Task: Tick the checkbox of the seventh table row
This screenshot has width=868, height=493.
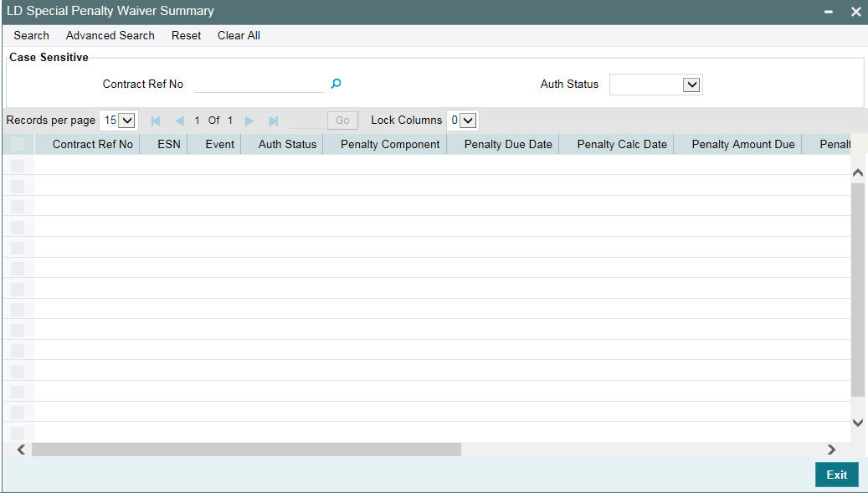Action: pyautogui.click(x=18, y=290)
